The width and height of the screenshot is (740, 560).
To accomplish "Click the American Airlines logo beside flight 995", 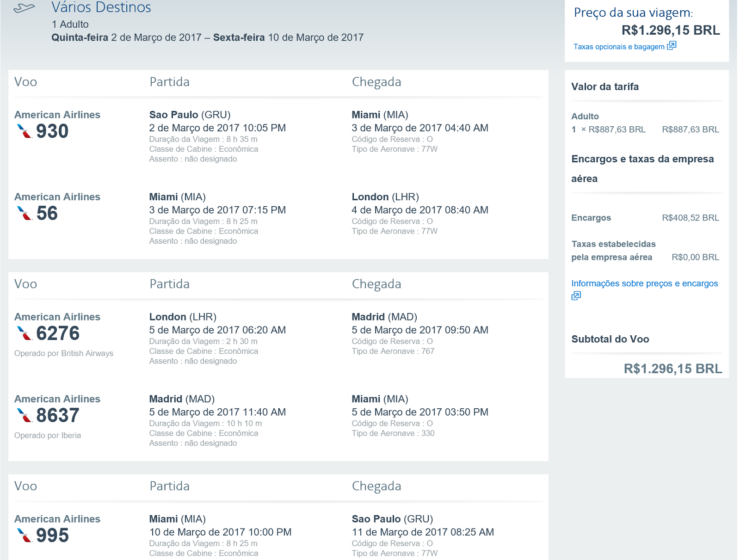I will coord(25,535).
